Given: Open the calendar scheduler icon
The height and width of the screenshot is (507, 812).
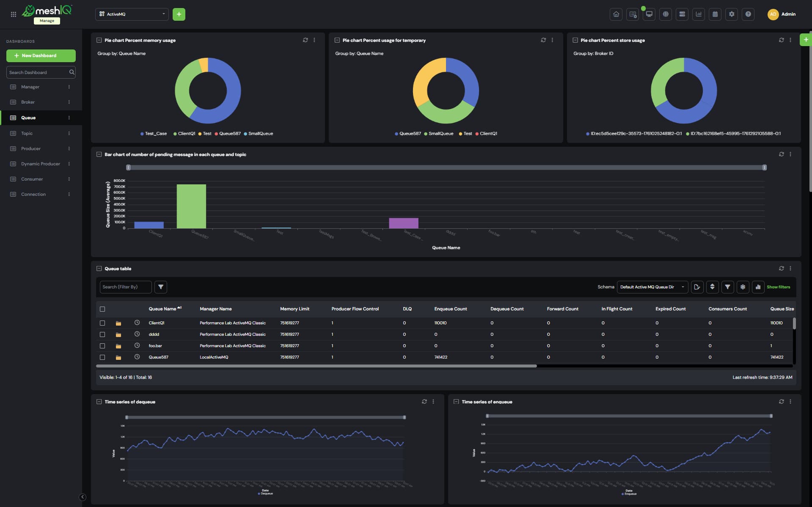Looking at the screenshot, I should point(715,14).
